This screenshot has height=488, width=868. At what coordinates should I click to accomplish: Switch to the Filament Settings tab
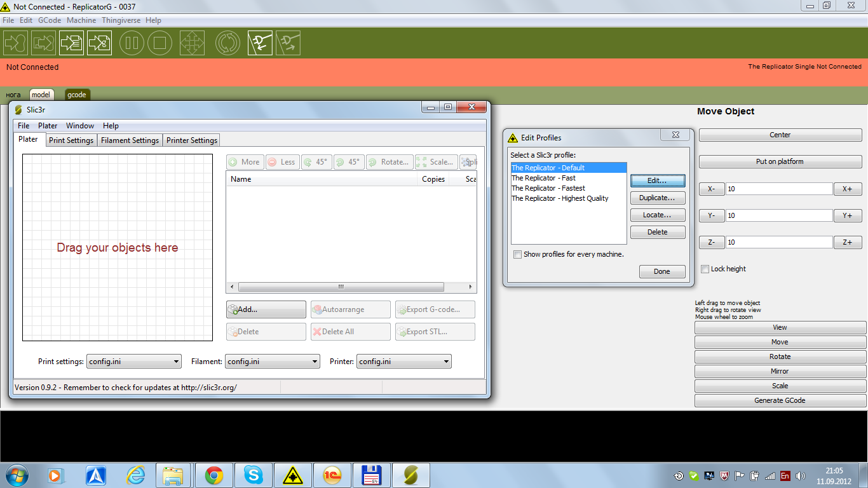pyautogui.click(x=130, y=140)
